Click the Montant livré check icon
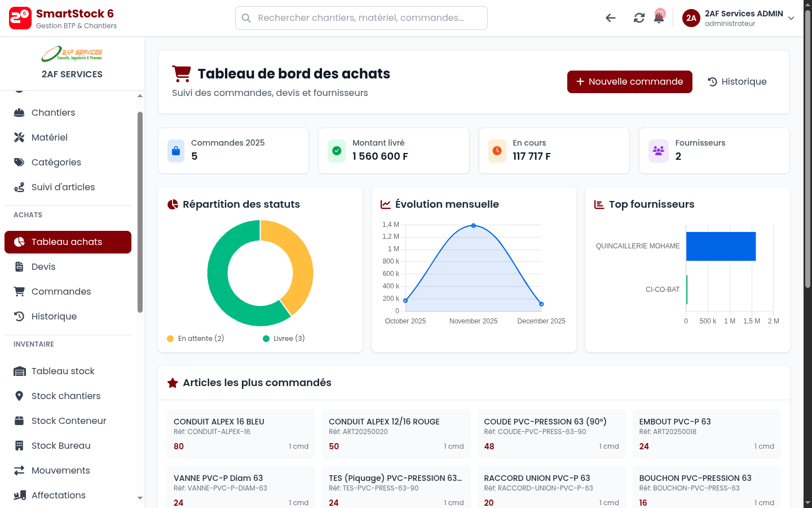Screen dimensions: 812x508 [x=337, y=151]
